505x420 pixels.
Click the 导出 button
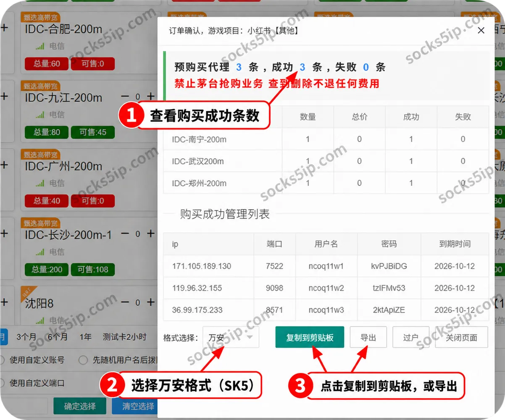tap(368, 337)
